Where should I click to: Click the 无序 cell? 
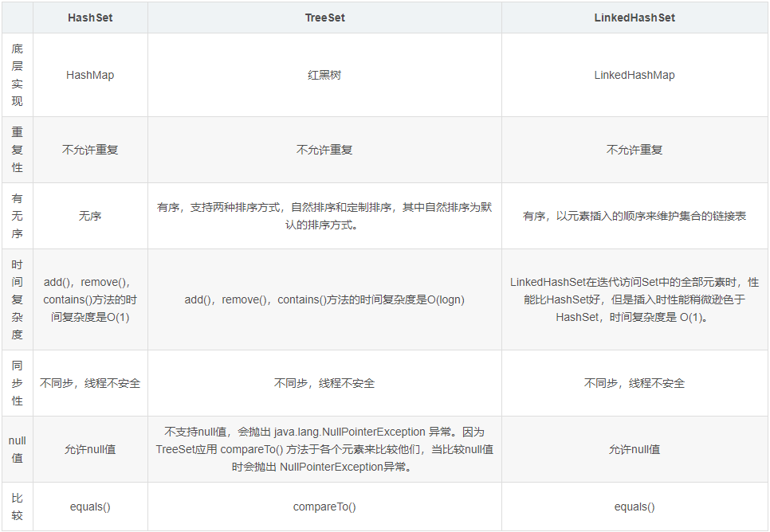pos(90,216)
